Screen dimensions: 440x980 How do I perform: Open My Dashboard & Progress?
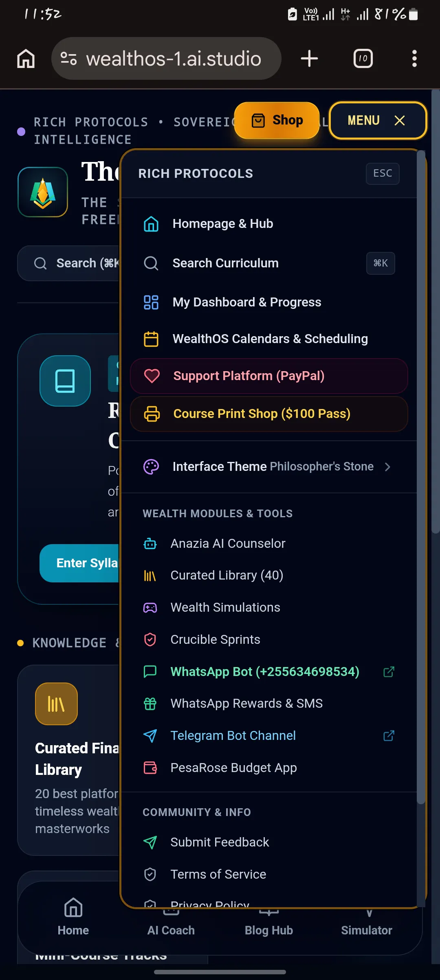269,302
